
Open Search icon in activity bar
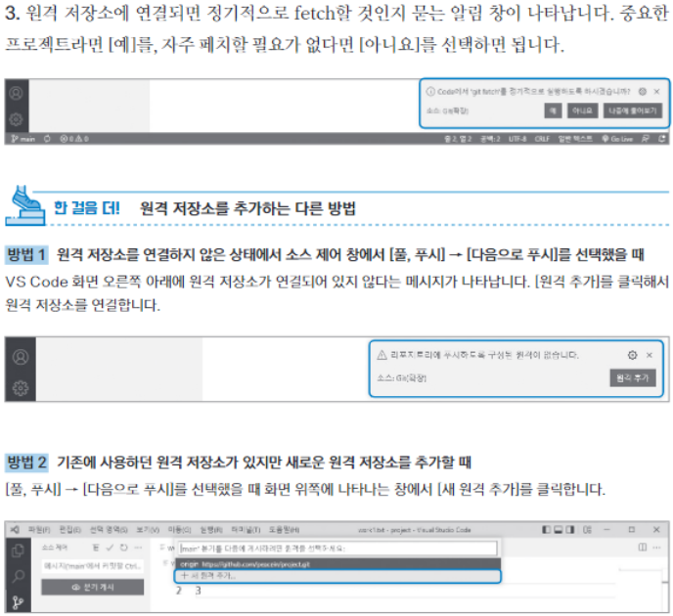pos(18,576)
